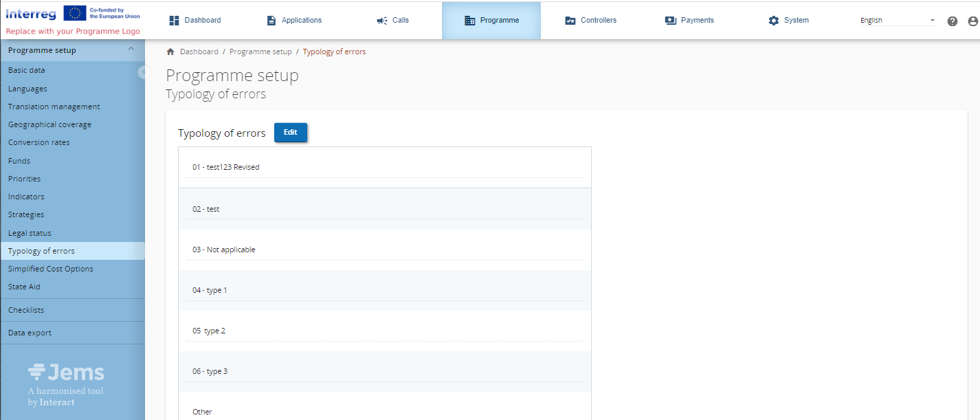The height and width of the screenshot is (420, 980).
Task: Click the Payments money icon
Action: tap(671, 21)
